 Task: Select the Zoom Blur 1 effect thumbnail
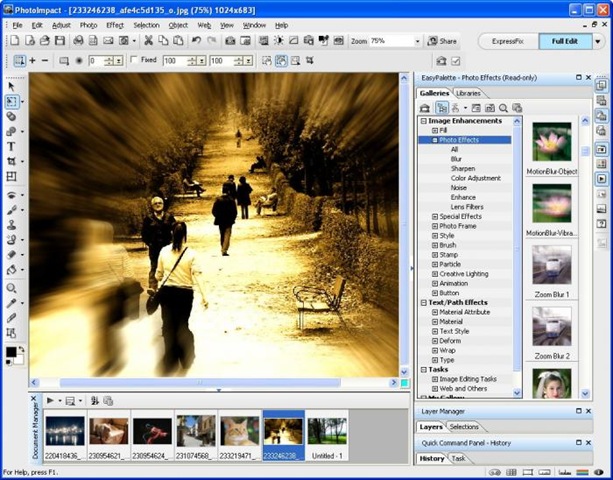[551, 267]
